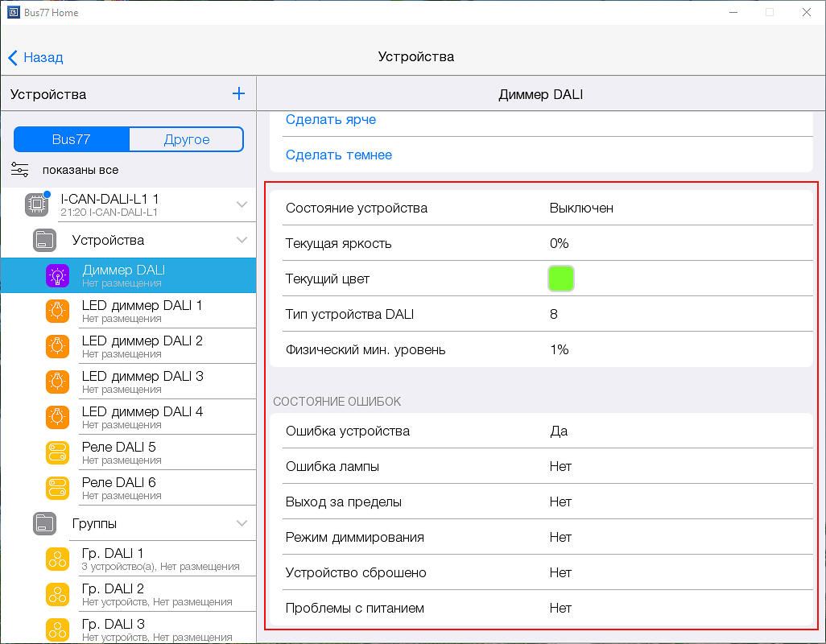Viewport: 826px width, 644px height.
Task: Click the показаны все filter label
Action: coord(81,170)
